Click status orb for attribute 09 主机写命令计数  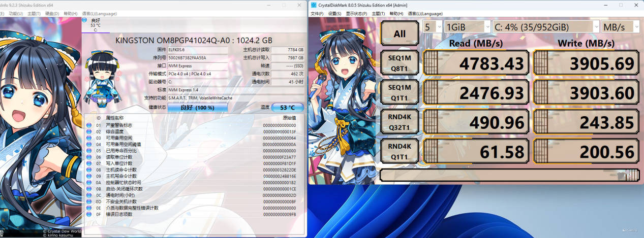click(88, 176)
